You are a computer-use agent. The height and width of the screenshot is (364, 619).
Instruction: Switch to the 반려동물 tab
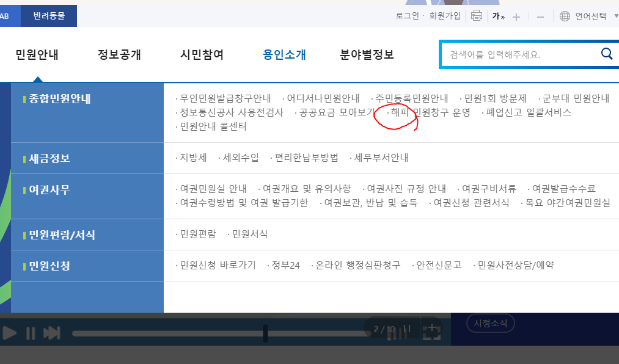[x=49, y=16]
